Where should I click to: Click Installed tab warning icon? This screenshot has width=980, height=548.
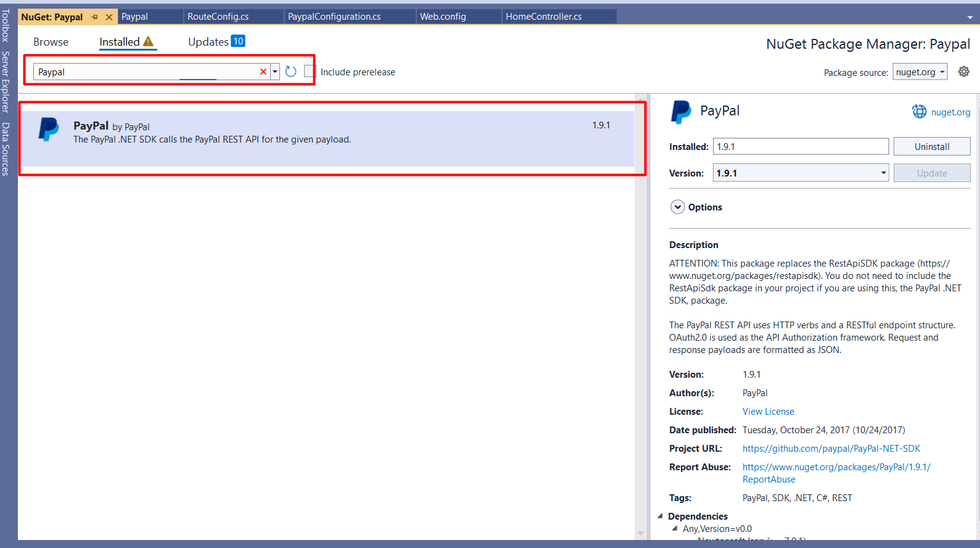tap(149, 41)
